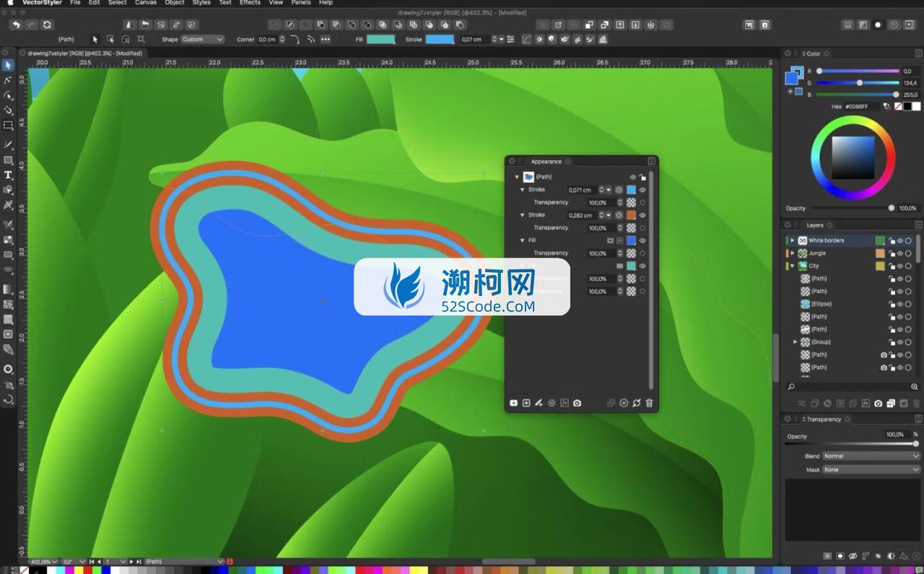The height and width of the screenshot is (574, 924).
Task: Toggle eye icon of the blue Fill row
Action: point(642,240)
